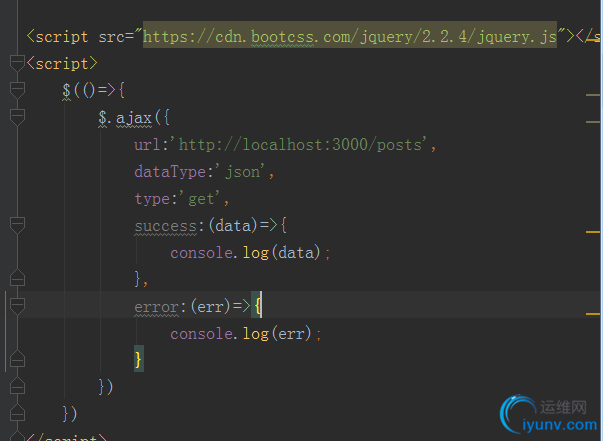Click the 'get' string value
603x441 pixels.
point(201,199)
